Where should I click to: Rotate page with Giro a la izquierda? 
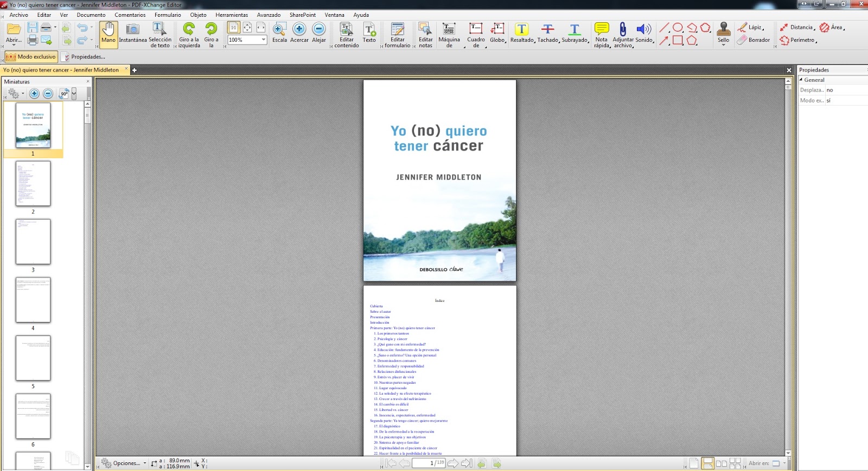[189, 35]
